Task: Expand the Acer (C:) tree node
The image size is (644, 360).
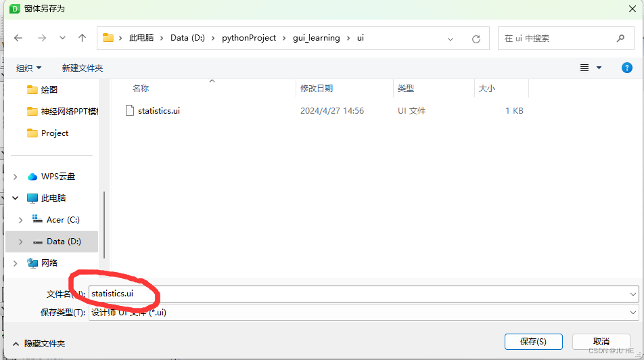Action: (x=20, y=221)
